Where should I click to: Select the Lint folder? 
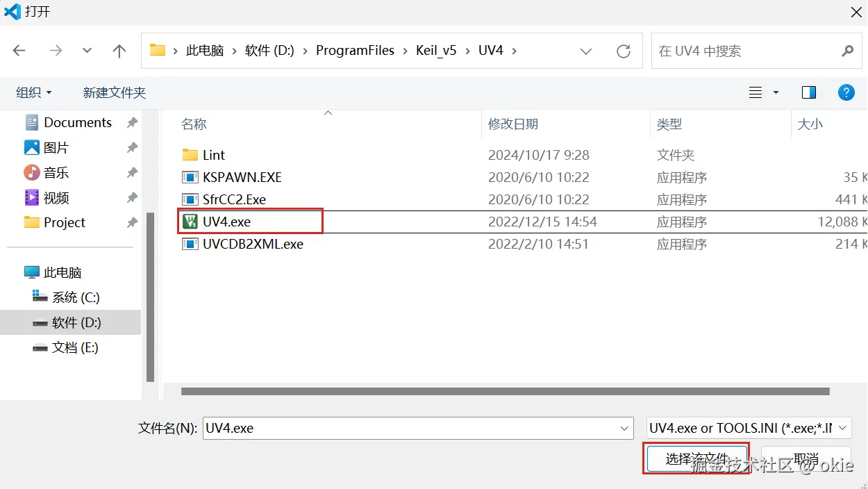click(214, 155)
